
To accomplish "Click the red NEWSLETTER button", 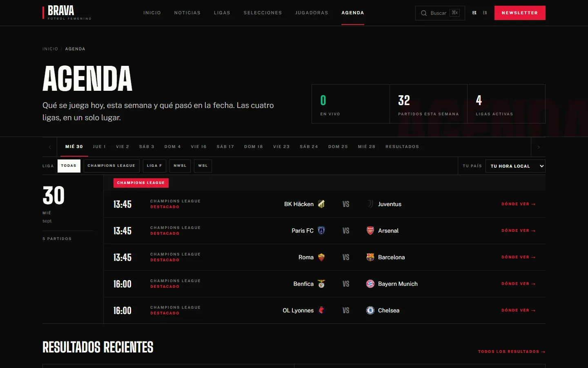I will (520, 13).
